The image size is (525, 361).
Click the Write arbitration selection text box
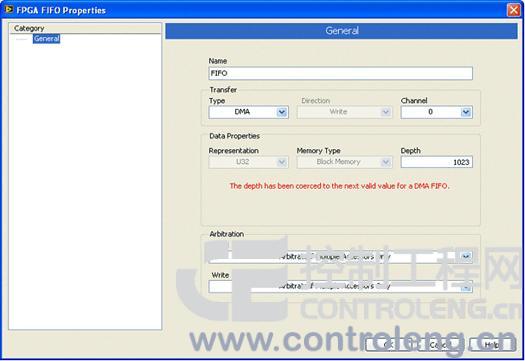(334, 287)
